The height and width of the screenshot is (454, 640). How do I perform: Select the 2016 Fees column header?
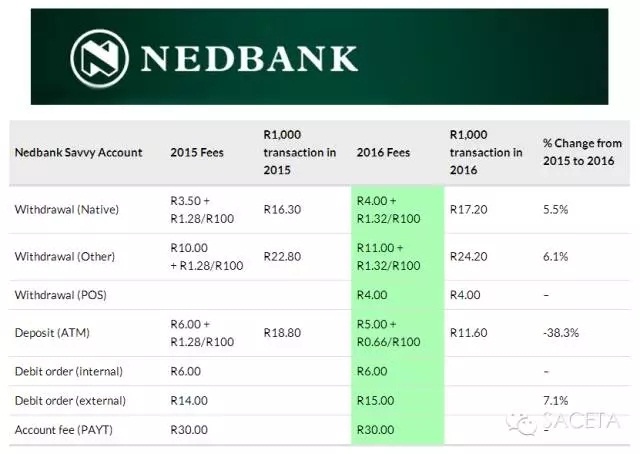pos(383,153)
